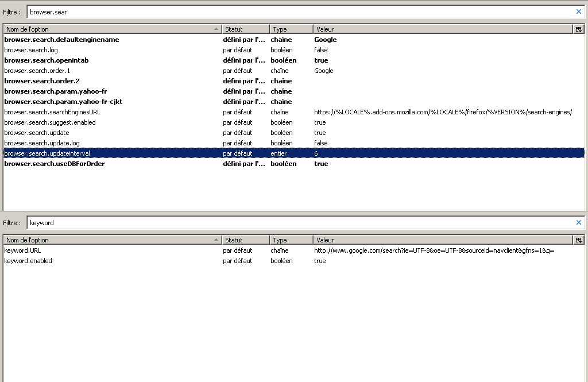Click the value 6 of updateinterval

click(316, 153)
